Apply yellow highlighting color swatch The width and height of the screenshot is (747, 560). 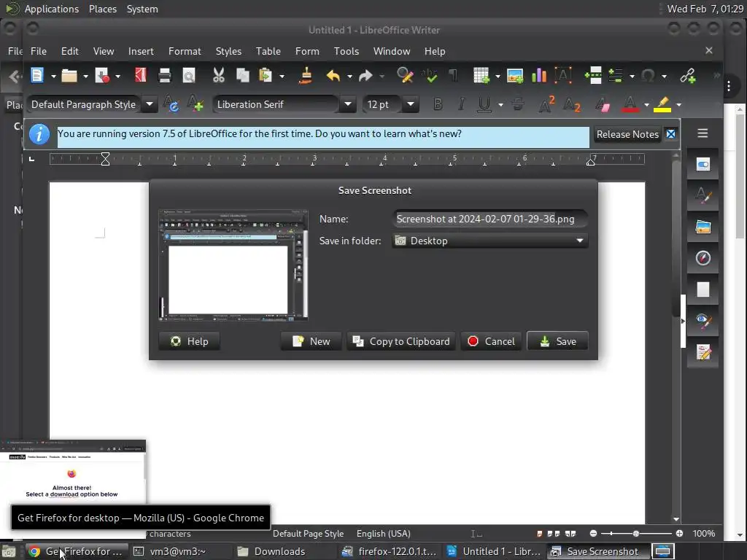[x=662, y=104]
